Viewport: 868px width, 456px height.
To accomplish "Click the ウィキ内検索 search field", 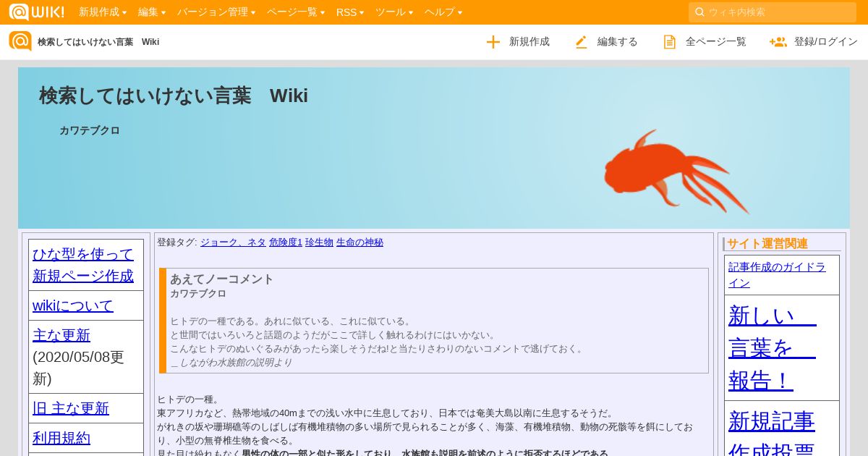I will pyautogui.click(x=773, y=12).
